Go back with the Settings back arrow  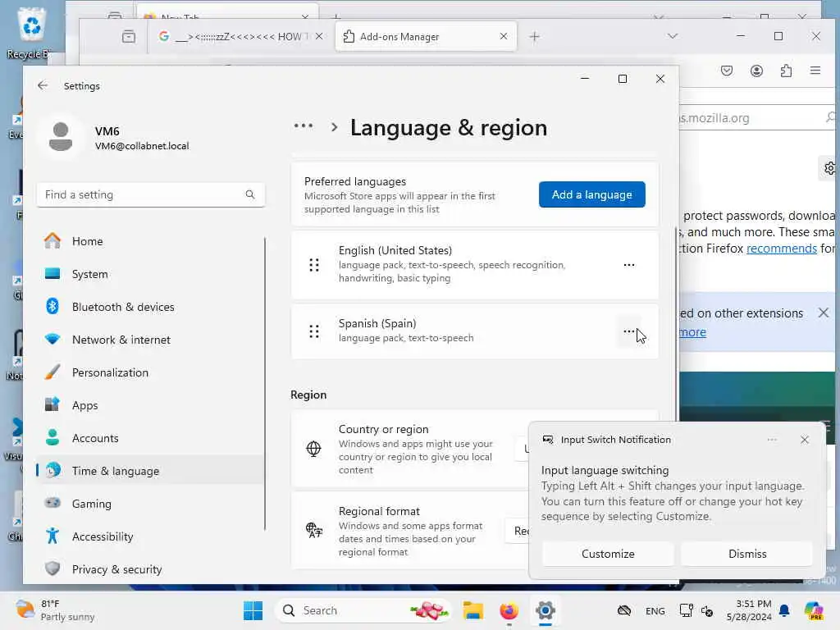(43, 85)
